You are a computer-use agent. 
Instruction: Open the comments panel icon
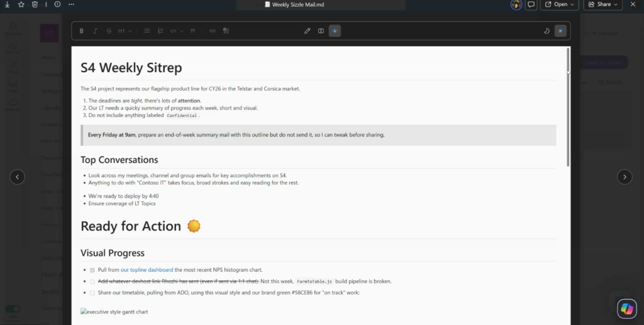pyautogui.click(x=531, y=4)
